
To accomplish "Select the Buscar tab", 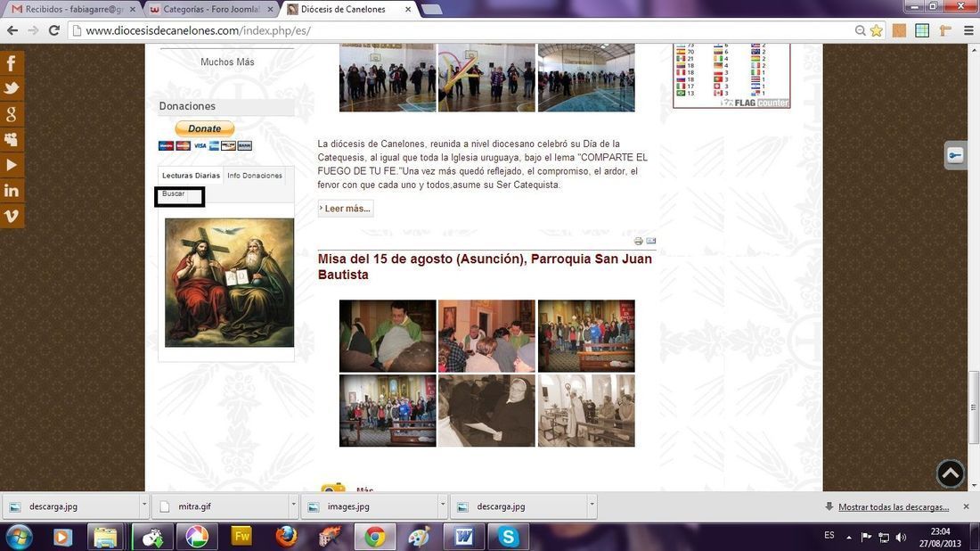I will [x=173, y=193].
